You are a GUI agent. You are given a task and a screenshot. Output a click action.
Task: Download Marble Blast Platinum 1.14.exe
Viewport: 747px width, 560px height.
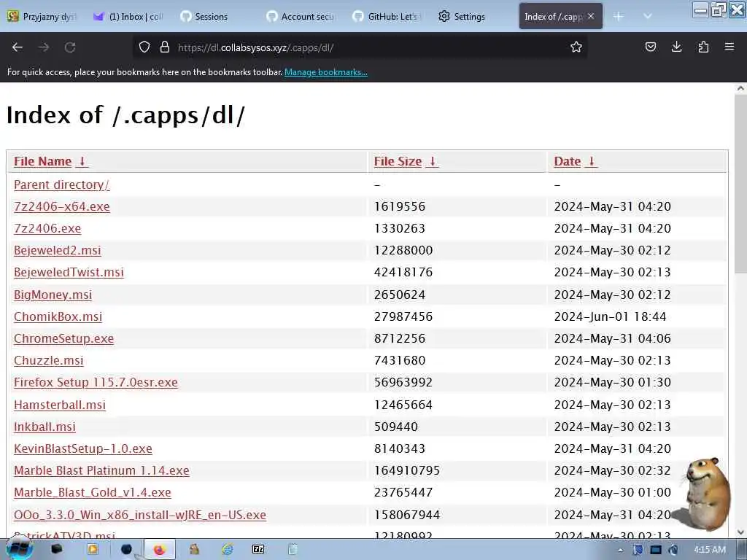click(x=101, y=470)
